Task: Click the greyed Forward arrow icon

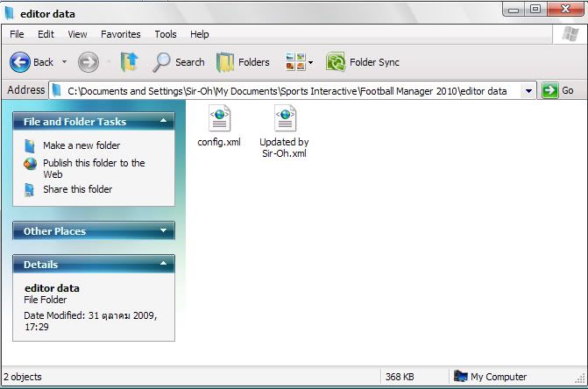Action: [89, 62]
